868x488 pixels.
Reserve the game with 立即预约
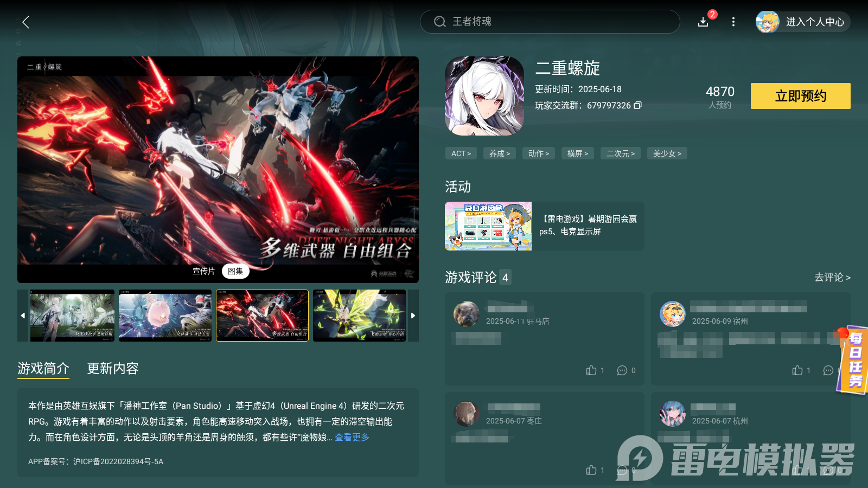click(x=801, y=96)
